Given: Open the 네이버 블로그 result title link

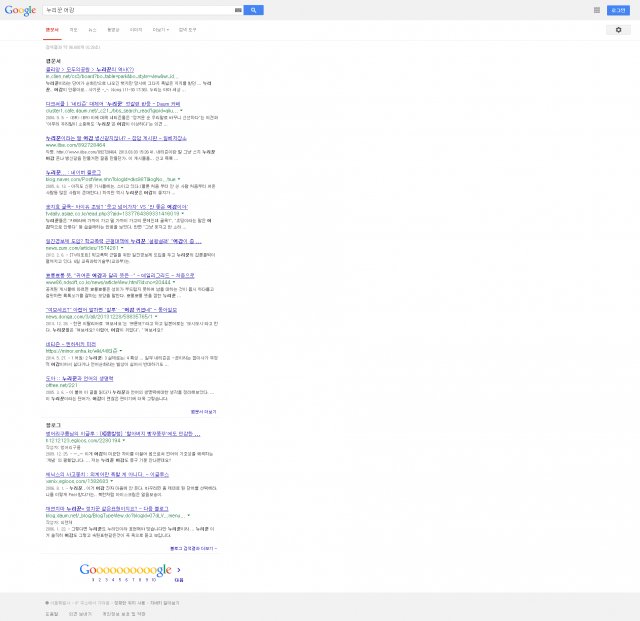Looking at the screenshot, I should coord(73,173).
